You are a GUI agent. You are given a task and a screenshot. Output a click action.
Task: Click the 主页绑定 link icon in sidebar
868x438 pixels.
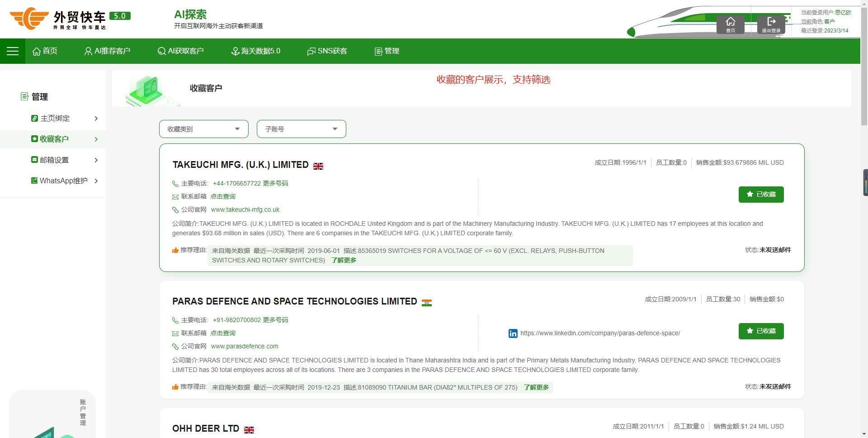pyautogui.click(x=34, y=118)
